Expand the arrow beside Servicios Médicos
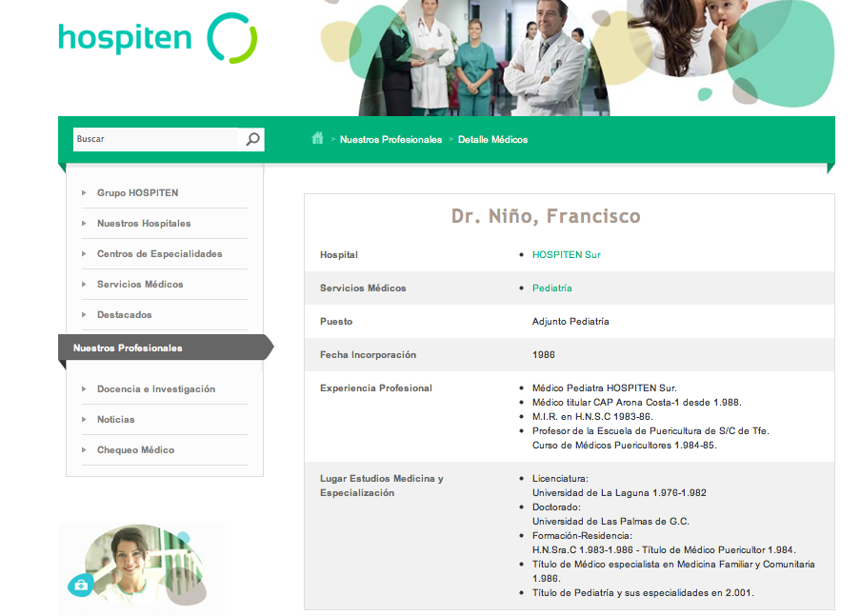Screen dimensions: 861x616 click(84, 285)
